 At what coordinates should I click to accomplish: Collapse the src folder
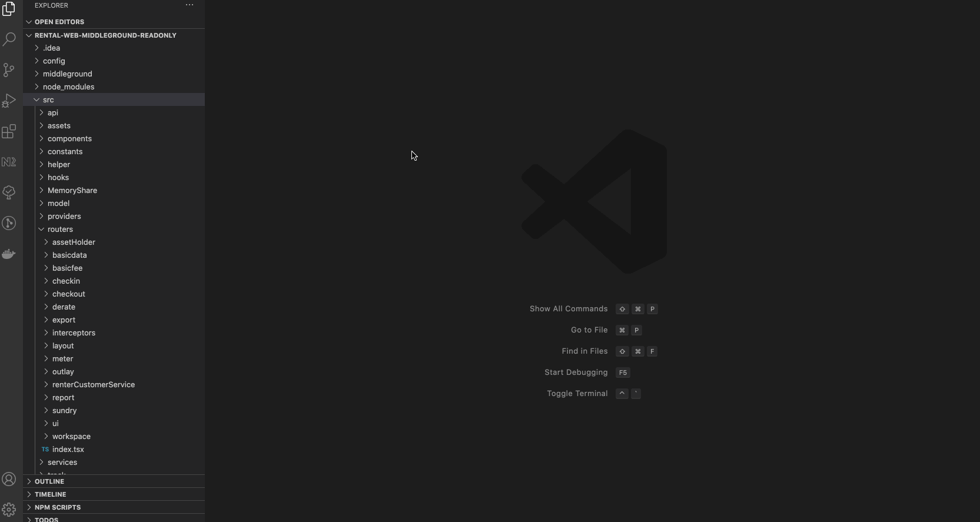pyautogui.click(x=114, y=100)
